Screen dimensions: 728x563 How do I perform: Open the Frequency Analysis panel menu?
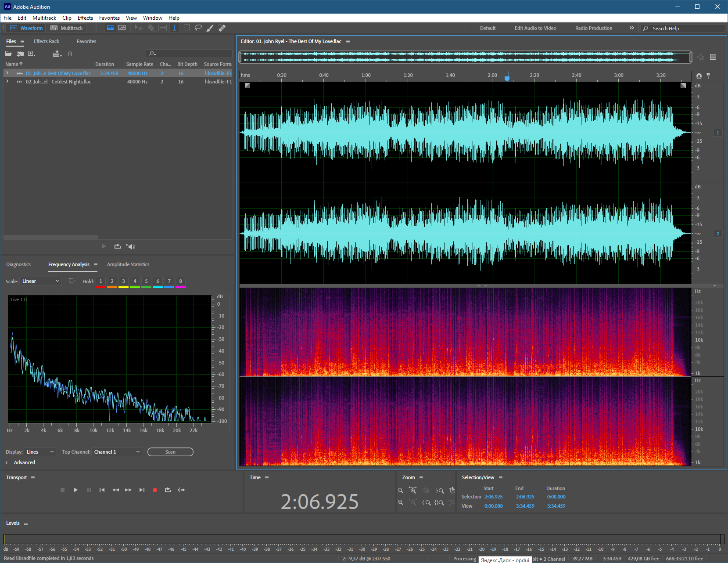[96, 264]
